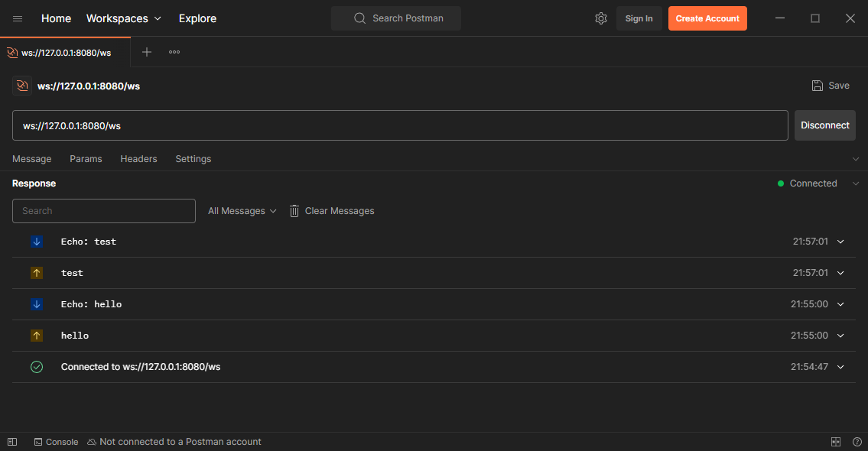Open the hamburger menu icon

(18, 18)
